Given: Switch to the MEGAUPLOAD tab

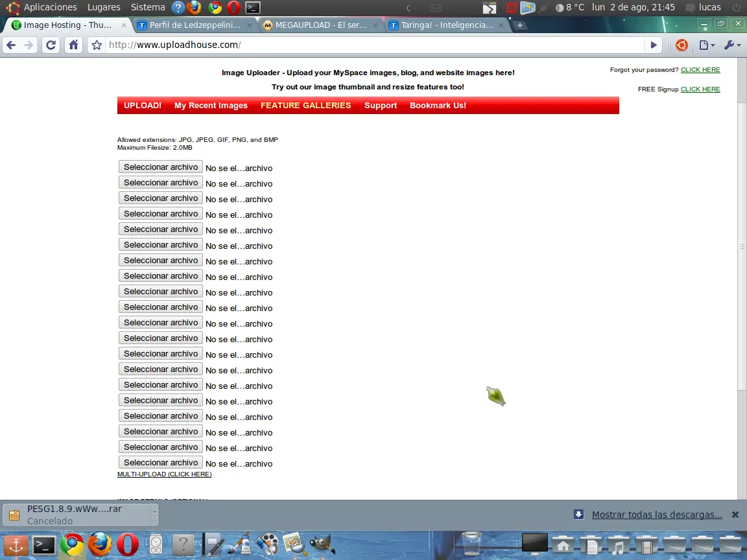Looking at the screenshot, I should tap(320, 25).
